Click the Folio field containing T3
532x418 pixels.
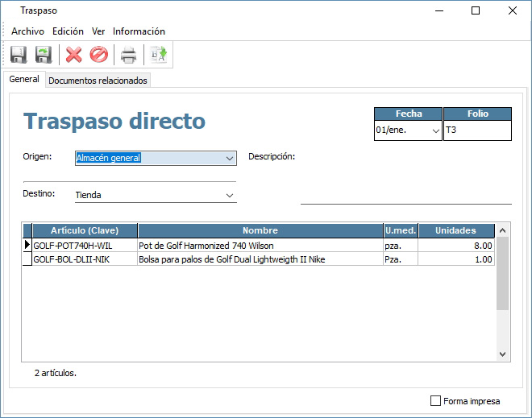tap(477, 130)
